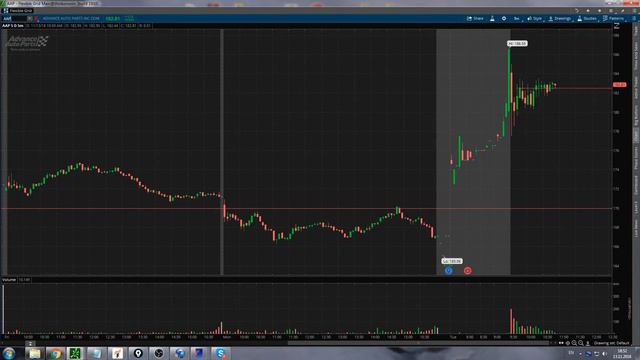Screen dimensions: 640x360
Task: Open the Drawings dropdown menu
Action: [x=560, y=18]
